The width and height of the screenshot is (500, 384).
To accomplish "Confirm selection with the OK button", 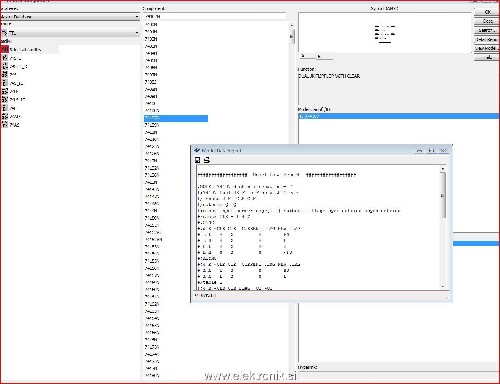I will click(487, 12).
